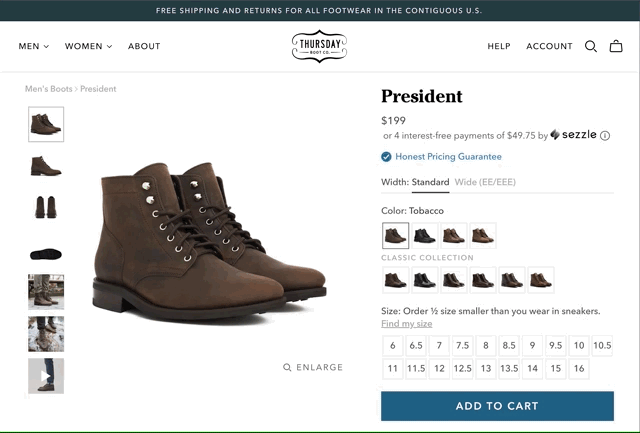The height and width of the screenshot is (433, 640).
Task: Expand the Women dropdown menu
Action: pyautogui.click(x=88, y=46)
